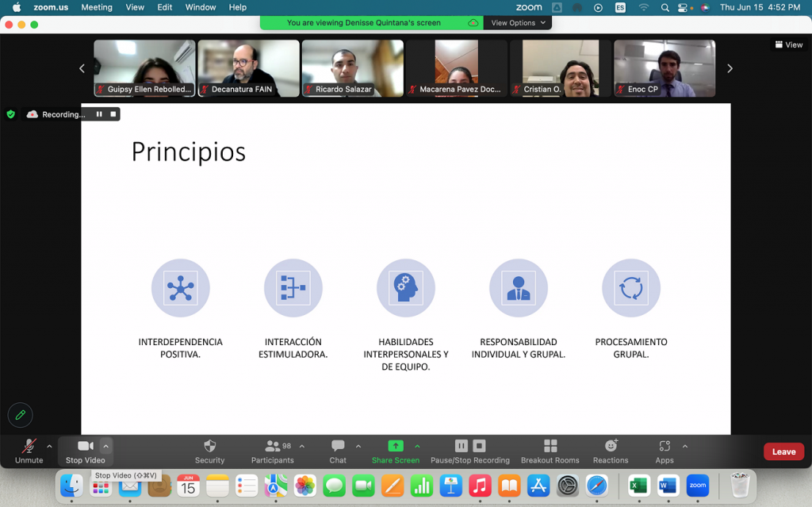
Task: Open the Meeting menu in menu bar
Action: 97,7
